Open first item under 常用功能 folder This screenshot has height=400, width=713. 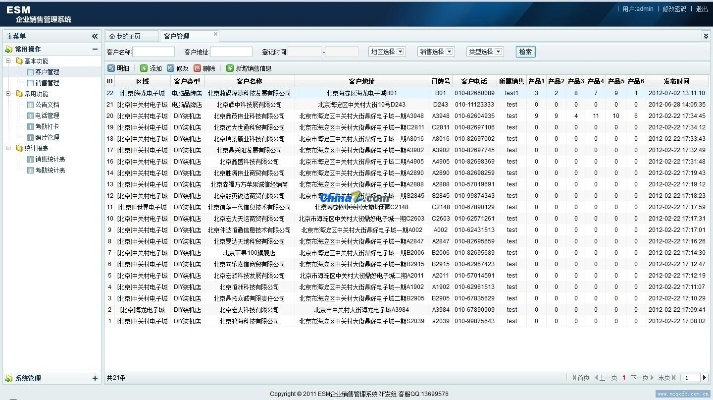point(47,105)
